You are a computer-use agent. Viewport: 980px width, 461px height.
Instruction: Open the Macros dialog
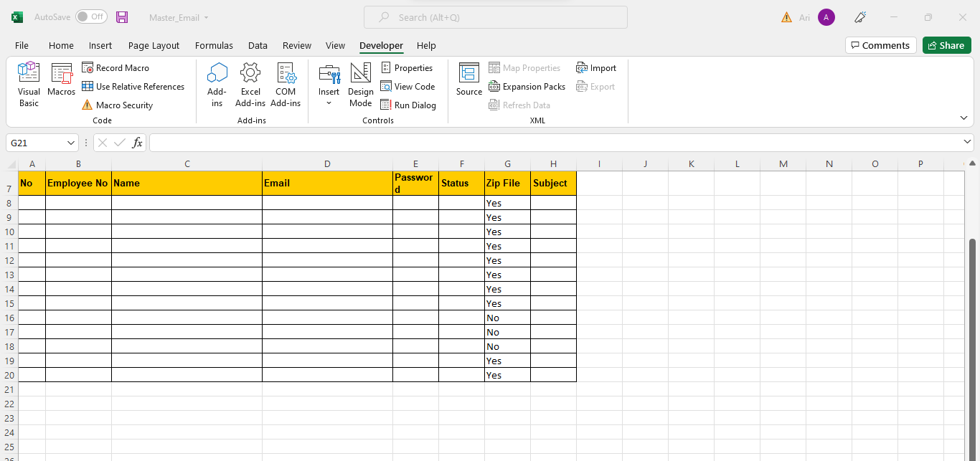62,80
